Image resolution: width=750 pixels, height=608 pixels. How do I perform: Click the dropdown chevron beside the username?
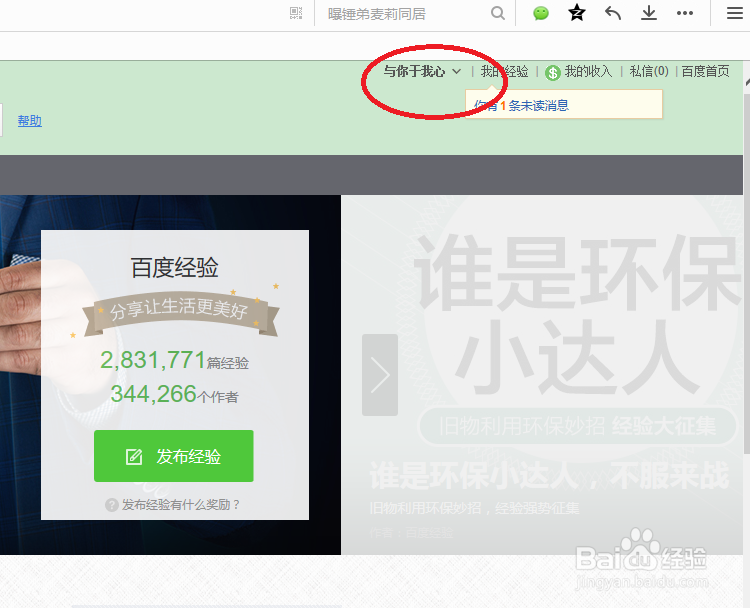point(456,72)
